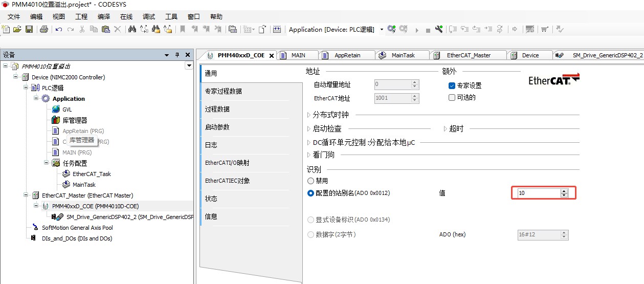Open Find with first binoculars icon
Screen dimensions: 644x284
pyautogui.click(x=132, y=29)
